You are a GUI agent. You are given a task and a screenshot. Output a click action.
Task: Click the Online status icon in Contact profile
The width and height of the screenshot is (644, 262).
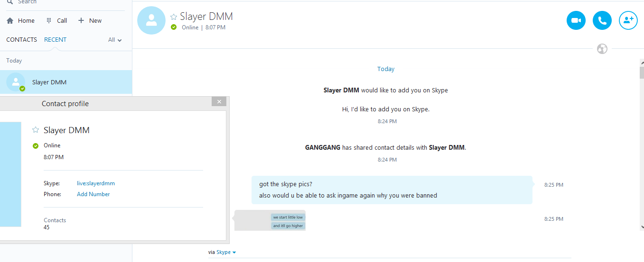[36, 146]
